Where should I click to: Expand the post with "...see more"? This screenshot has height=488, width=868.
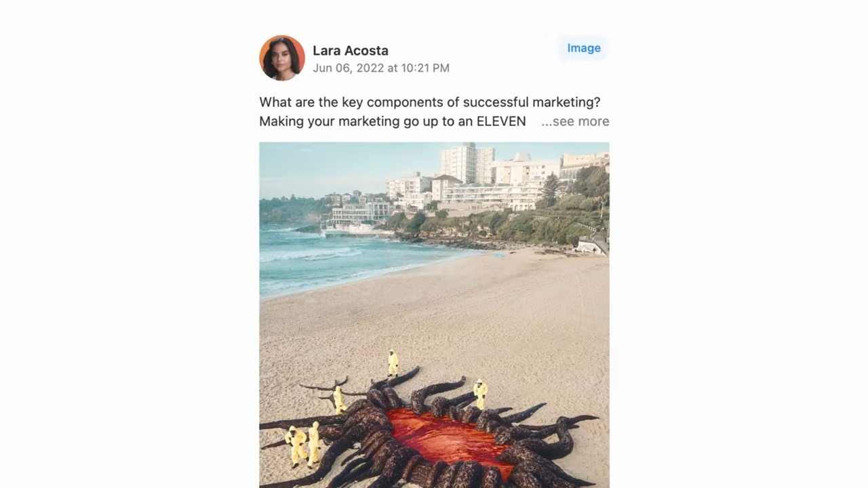(575, 121)
